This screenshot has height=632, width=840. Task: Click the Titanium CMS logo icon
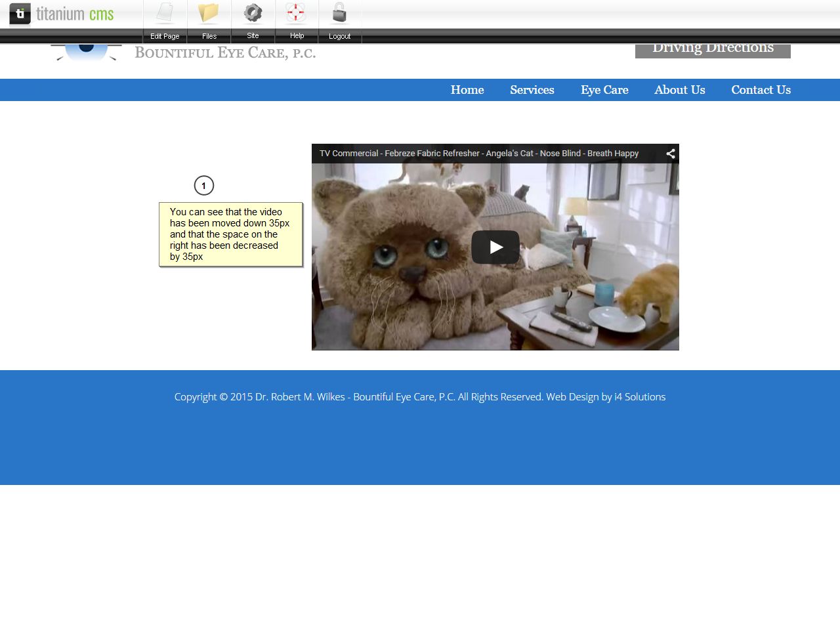pos(20,14)
